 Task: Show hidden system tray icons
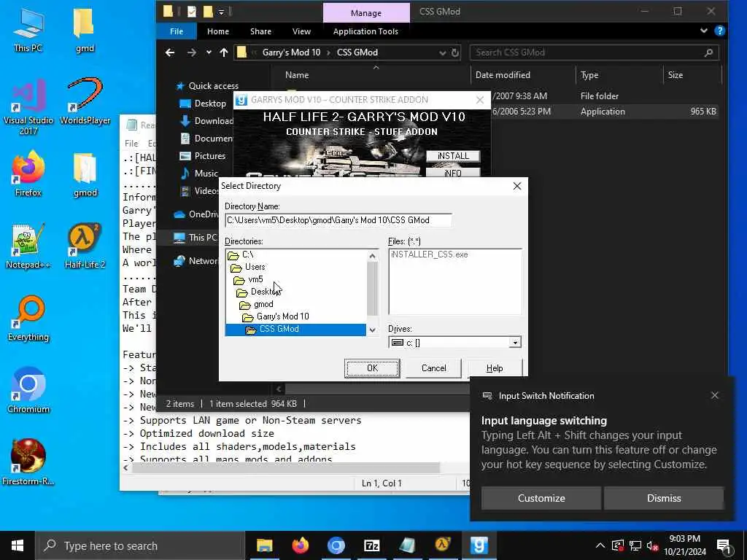point(600,545)
